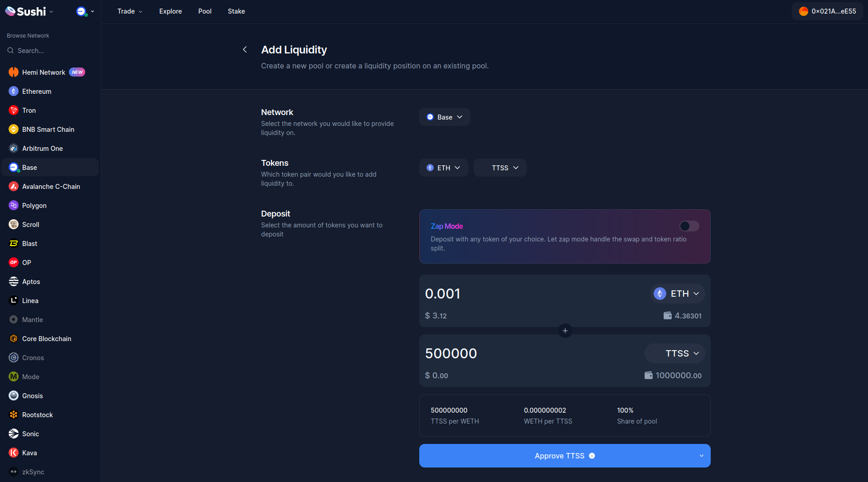
Task: Select the BNB Smart Chain icon
Action: (x=14, y=129)
